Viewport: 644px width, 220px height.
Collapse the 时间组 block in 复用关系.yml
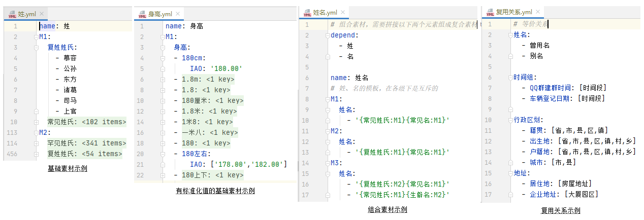pos(510,78)
